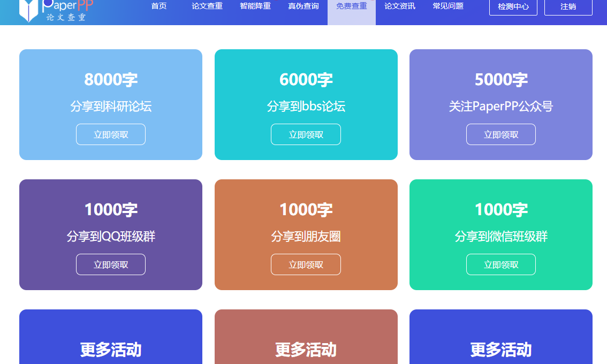Click the 关注PaperPP公众号 text
Viewport: 607px width, 364px height.
[x=501, y=106]
